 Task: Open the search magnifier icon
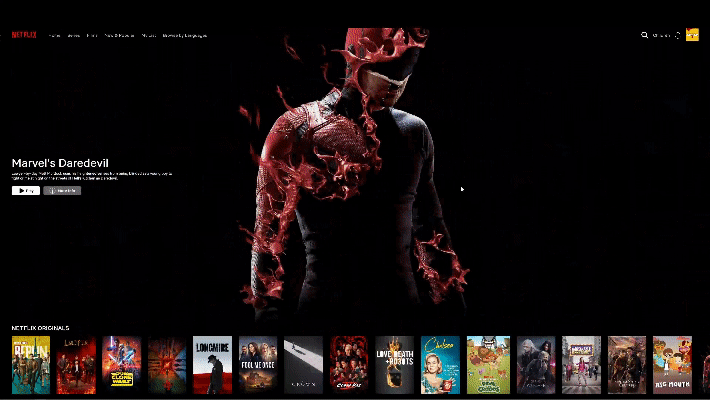tap(644, 35)
